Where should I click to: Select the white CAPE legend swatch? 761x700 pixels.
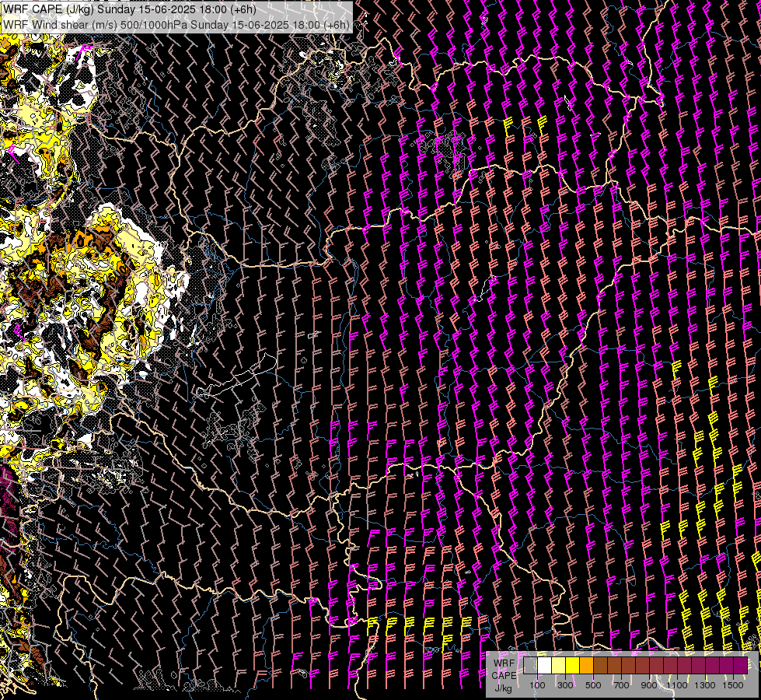545,665
